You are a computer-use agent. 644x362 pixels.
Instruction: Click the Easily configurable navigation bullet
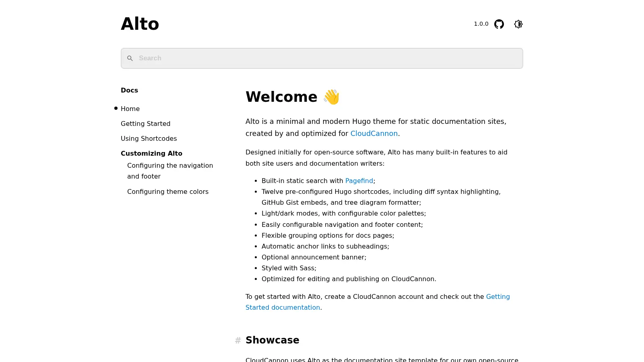[x=342, y=224]
